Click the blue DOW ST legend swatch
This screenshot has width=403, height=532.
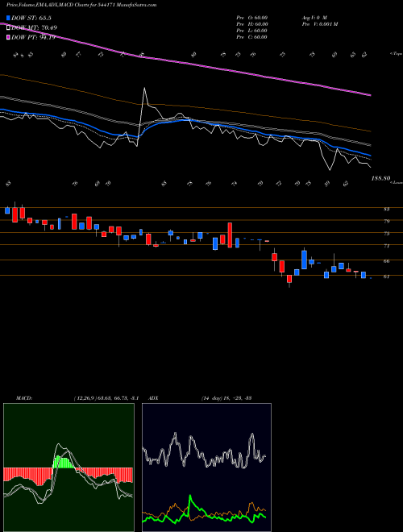point(8,18)
